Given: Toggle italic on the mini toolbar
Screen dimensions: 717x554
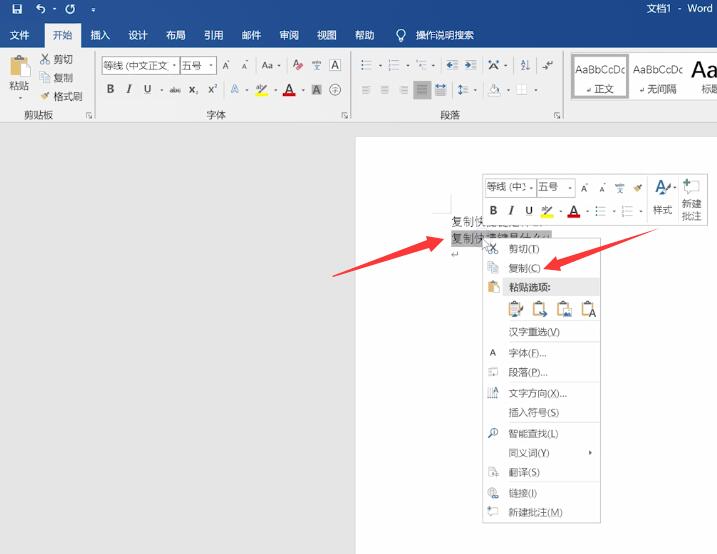Looking at the screenshot, I should point(511,210).
